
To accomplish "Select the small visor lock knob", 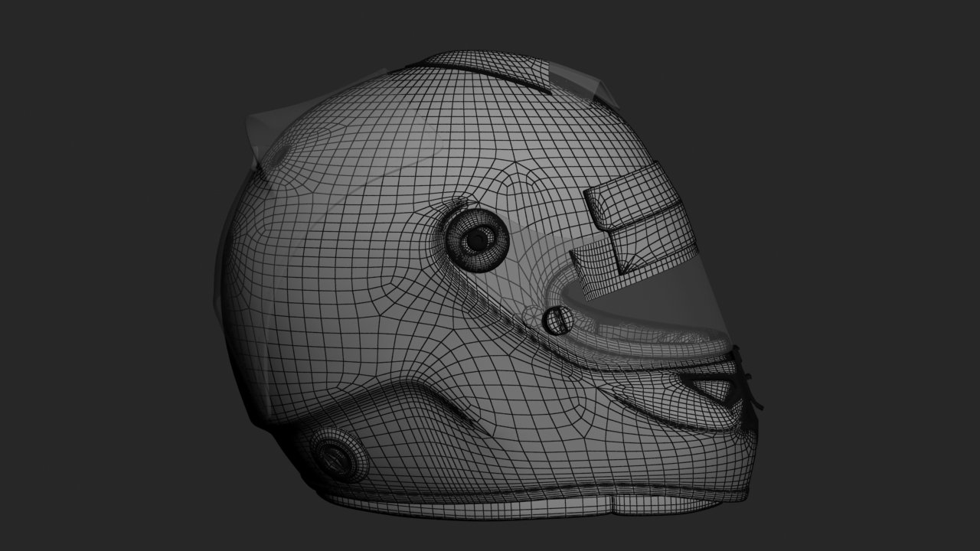I will point(557,319).
